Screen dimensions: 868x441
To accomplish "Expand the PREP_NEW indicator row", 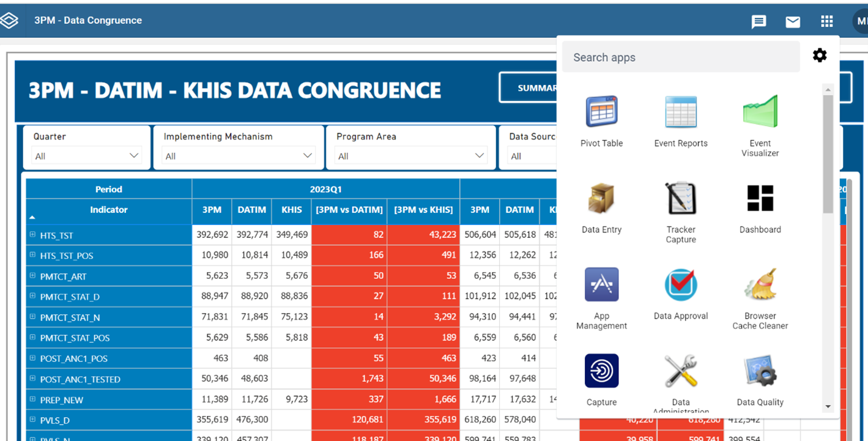I will pyautogui.click(x=32, y=399).
